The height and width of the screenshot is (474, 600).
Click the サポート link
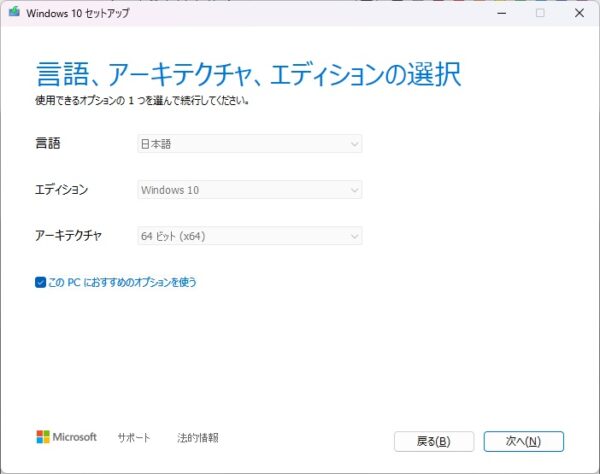(x=134, y=438)
